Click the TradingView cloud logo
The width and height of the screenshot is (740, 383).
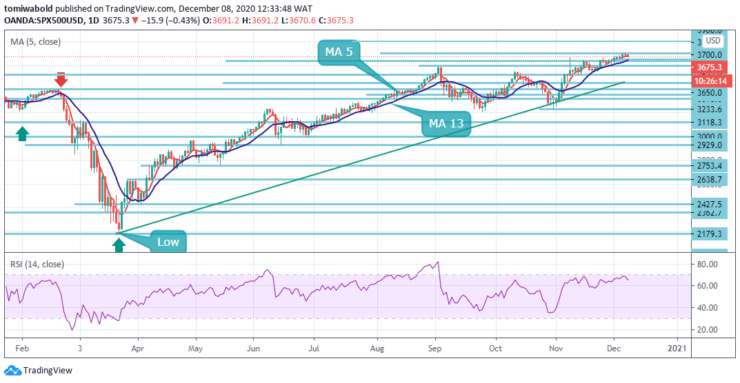click(13, 370)
